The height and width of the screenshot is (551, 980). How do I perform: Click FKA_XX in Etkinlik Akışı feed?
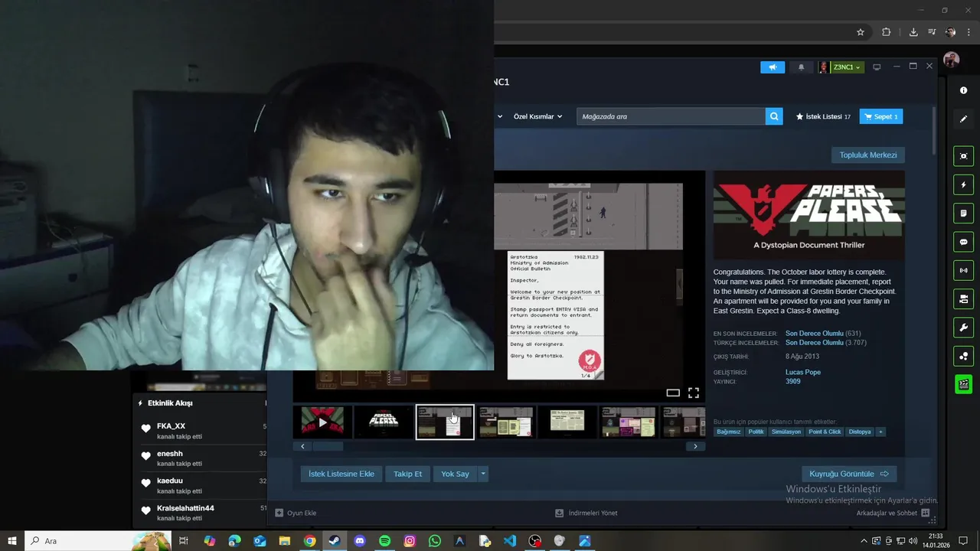click(x=171, y=426)
